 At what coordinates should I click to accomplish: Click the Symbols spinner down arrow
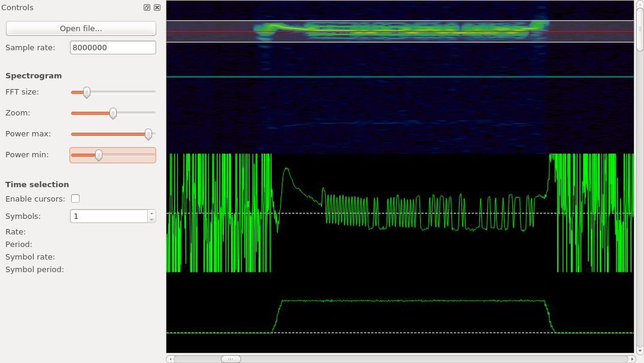pyautogui.click(x=151, y=219)
